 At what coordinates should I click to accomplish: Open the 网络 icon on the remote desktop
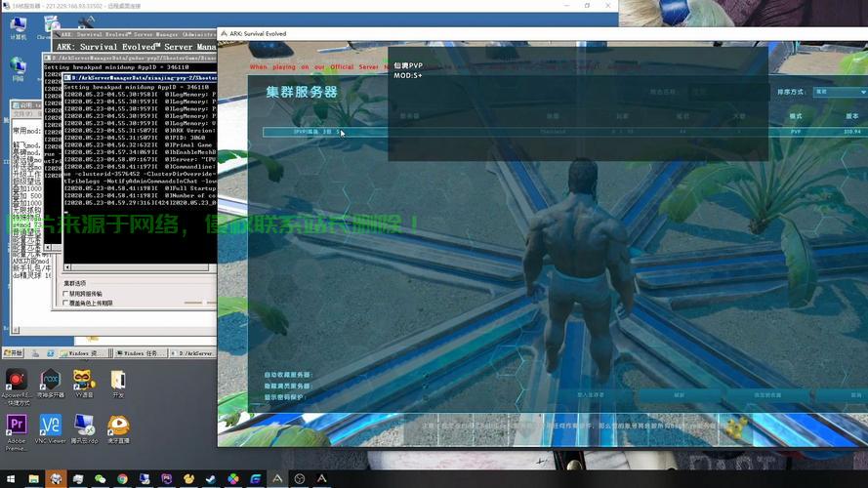[18, 69]
